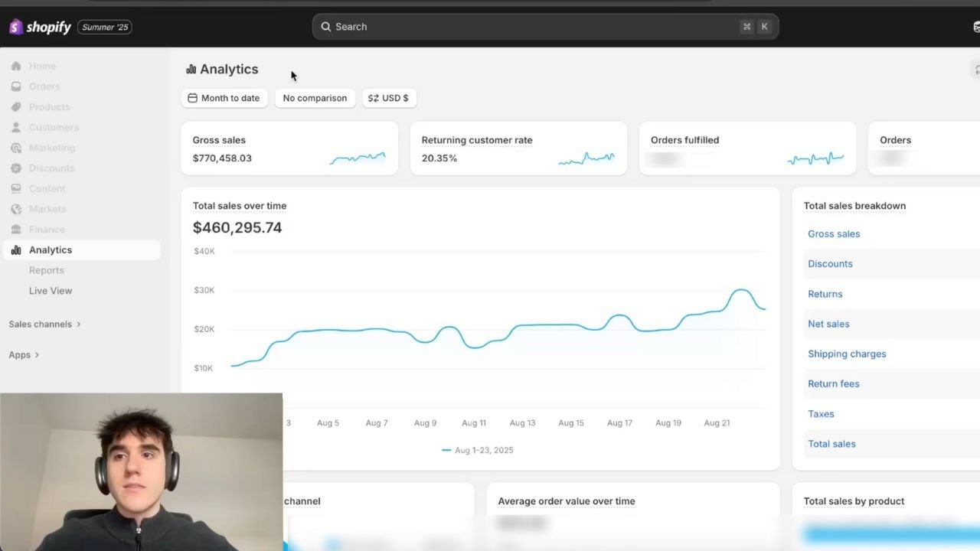Screen dimensions: 980x551
Task: Open Taxes breakdown link
Action: tap(821, 414)
